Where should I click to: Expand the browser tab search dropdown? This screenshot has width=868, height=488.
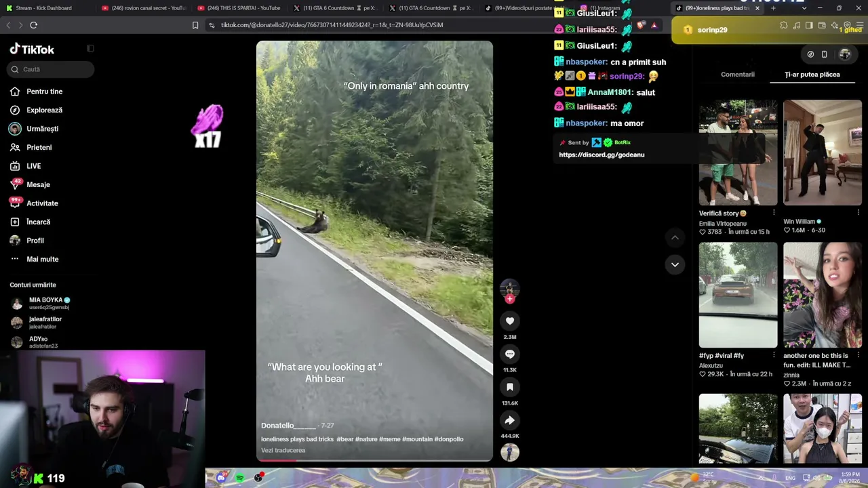tap(804, 8)
